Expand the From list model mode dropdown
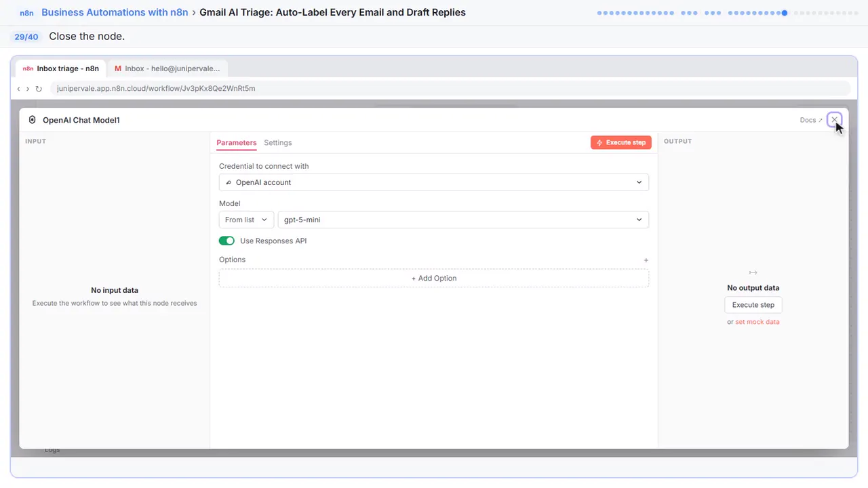 (x=246, y=220)
